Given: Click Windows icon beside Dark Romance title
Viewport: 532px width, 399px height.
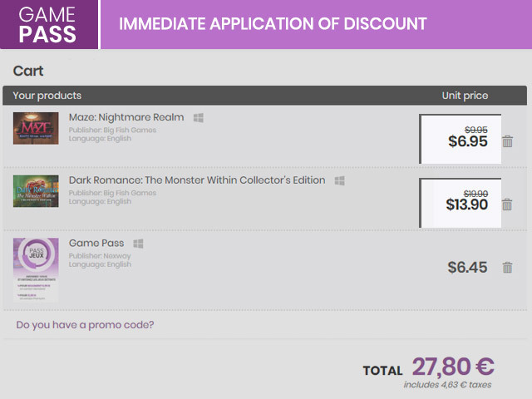Looking at the screenshot, I should (x=339, y=180).
